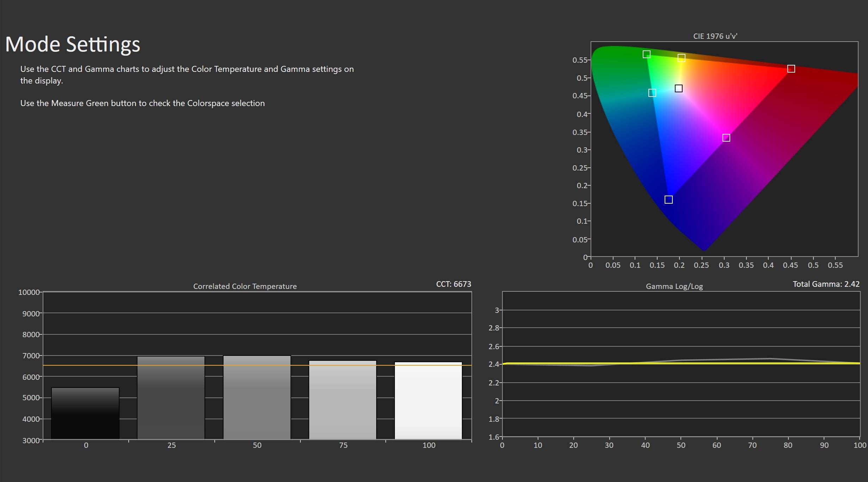
Task: Click the CCT: 6673 readout
Action: (453, 284)
